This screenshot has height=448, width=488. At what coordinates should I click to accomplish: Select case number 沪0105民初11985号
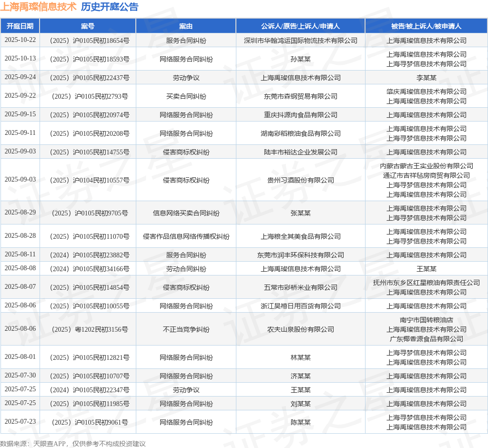(90, 404)
